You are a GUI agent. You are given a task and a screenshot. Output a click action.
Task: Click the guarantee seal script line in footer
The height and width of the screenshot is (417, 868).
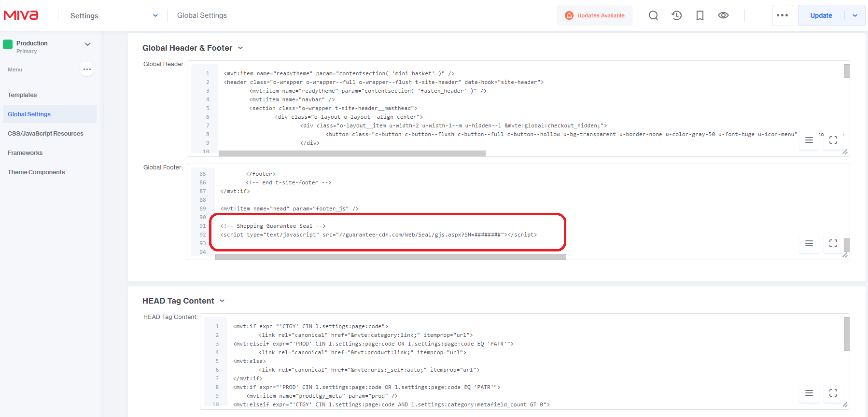point(378,235)
